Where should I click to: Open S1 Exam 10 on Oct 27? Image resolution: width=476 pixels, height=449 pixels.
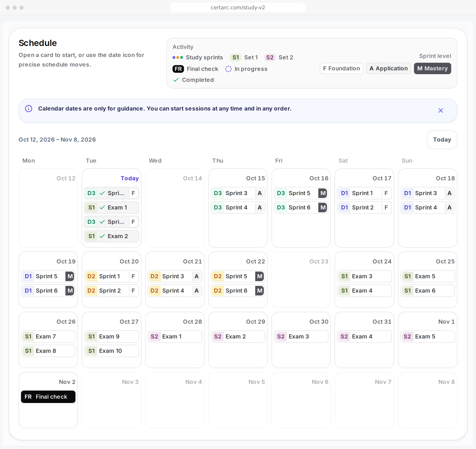click(x=112, y=351)
